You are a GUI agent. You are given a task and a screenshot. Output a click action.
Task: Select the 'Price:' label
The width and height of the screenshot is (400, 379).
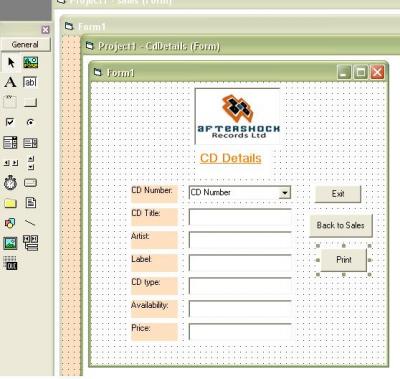(154, 332)
